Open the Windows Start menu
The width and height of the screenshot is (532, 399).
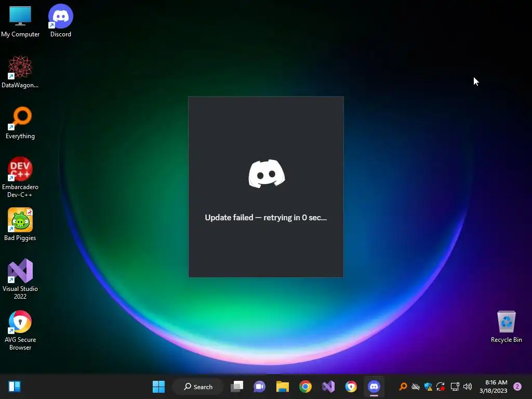pos(158,387)
